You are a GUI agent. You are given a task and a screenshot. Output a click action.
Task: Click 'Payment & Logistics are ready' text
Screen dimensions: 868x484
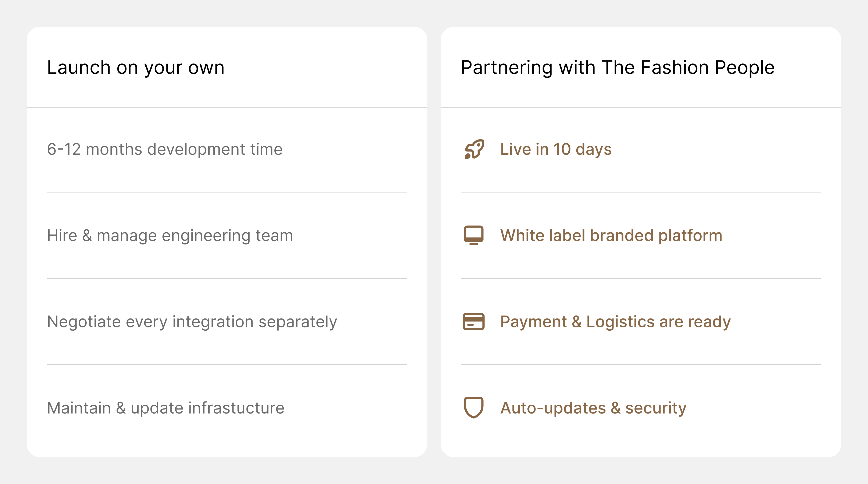click(615, 322)
